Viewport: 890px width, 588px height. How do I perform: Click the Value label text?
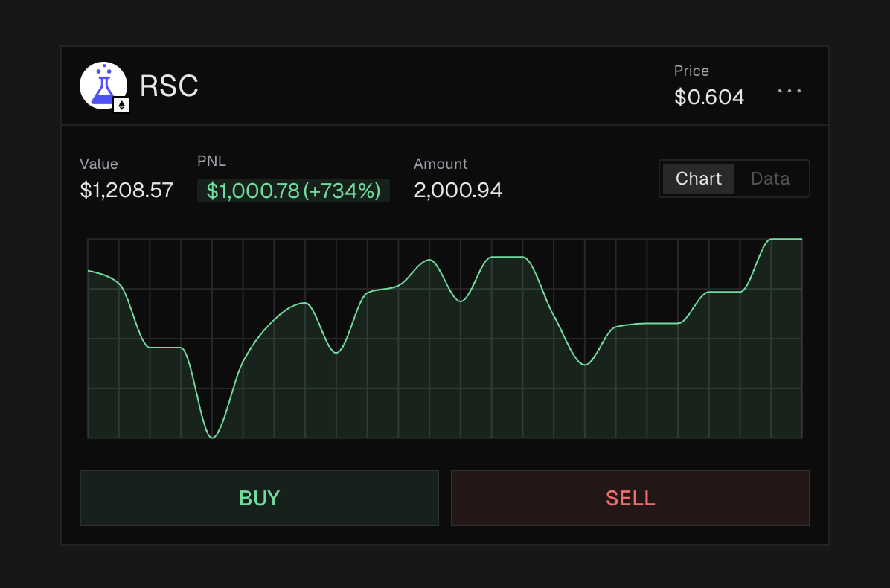pyautogui.click(x=99, y=164)
